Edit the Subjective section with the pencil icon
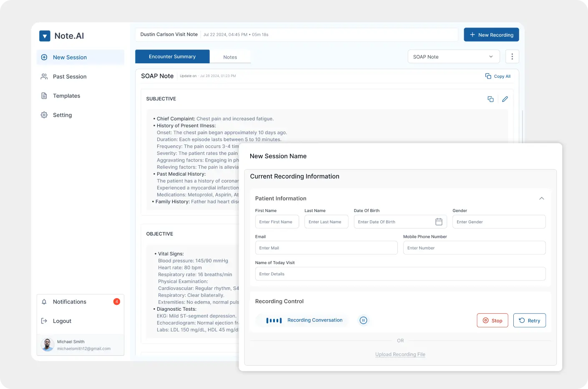Viewport: 588px width, 389px height. [x=505, y=99]
